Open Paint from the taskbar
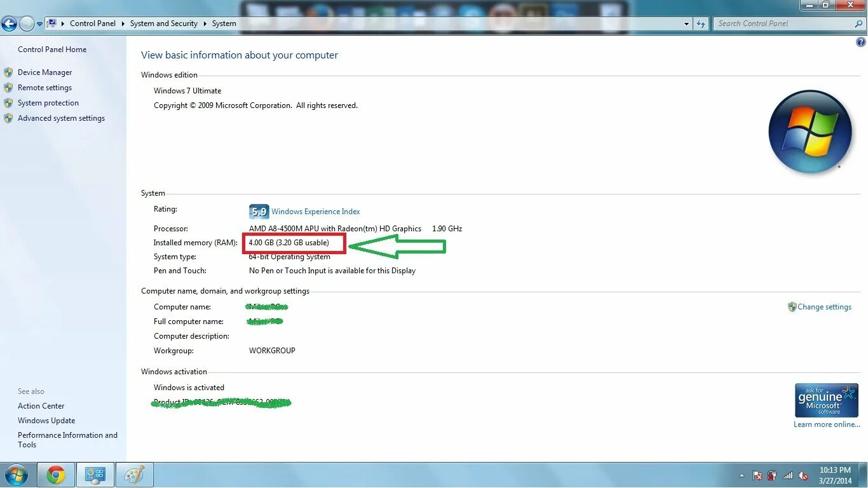The width and height of the screenshot is (868, 488). [x=133, y=475]
